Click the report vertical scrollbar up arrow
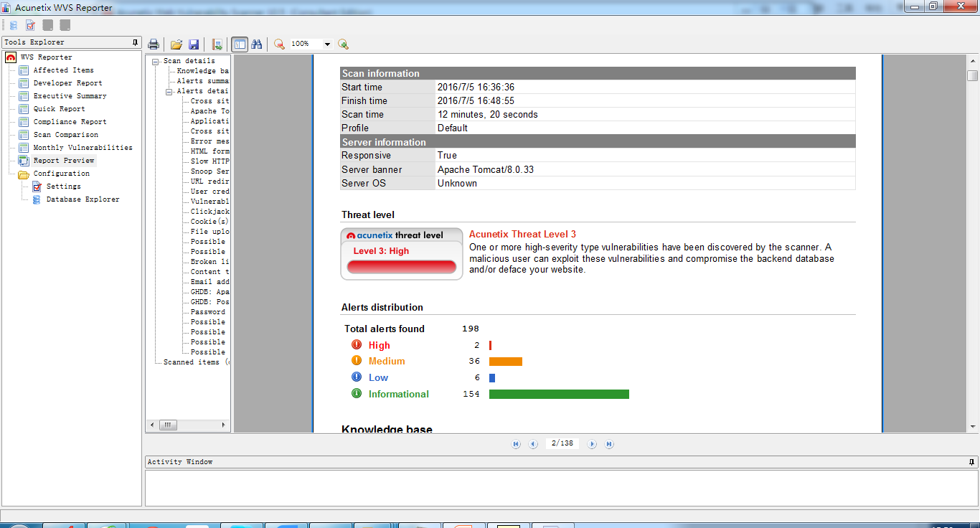This screenshot has width=980, height=528. 972,61
